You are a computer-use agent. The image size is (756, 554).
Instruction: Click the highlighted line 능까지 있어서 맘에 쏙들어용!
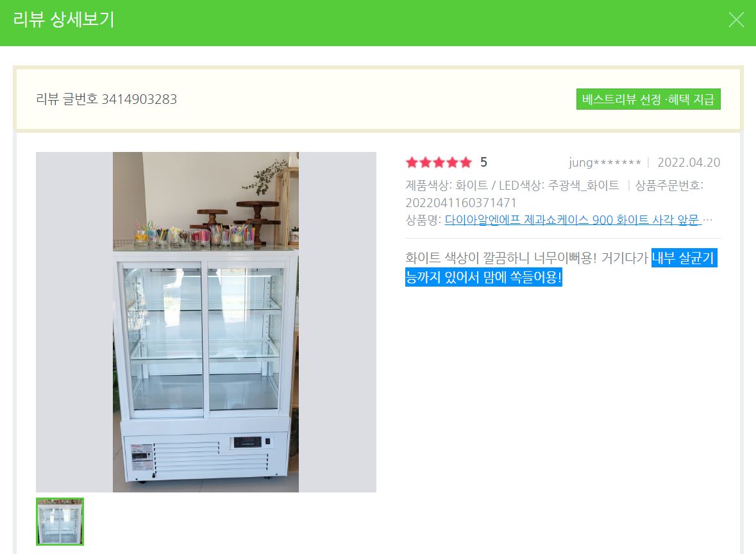(483, 277)
